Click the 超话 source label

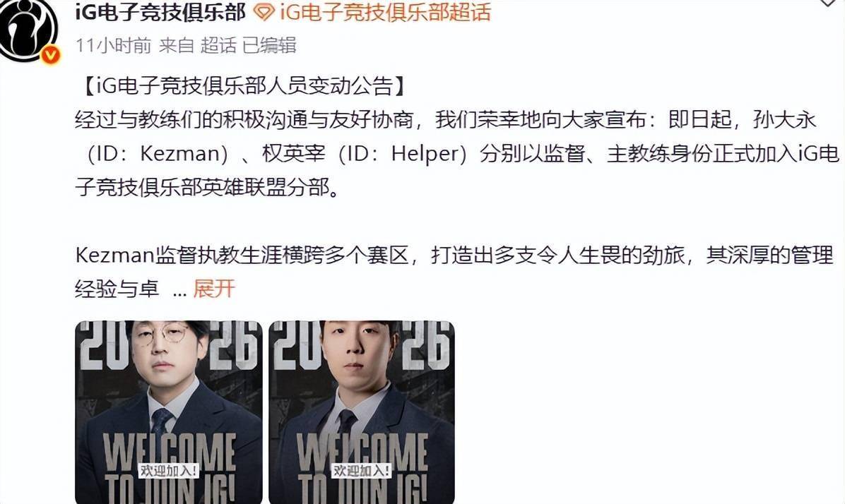click(218, 46)
